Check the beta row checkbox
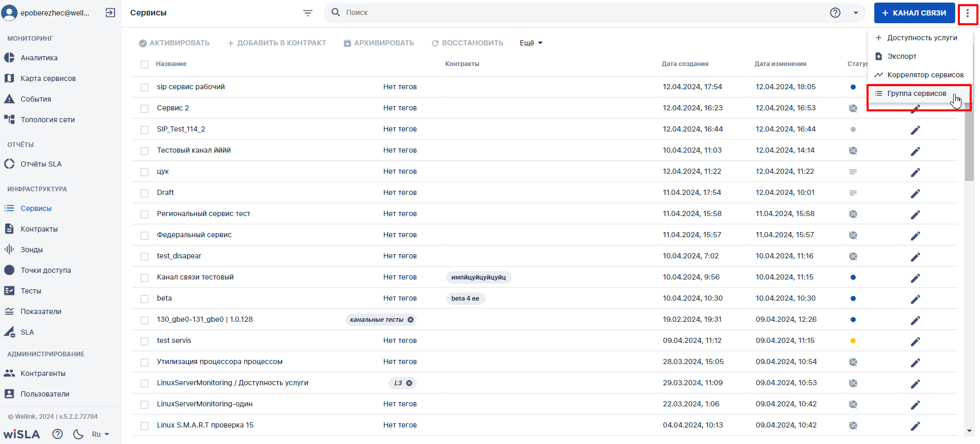 point(144,299)
